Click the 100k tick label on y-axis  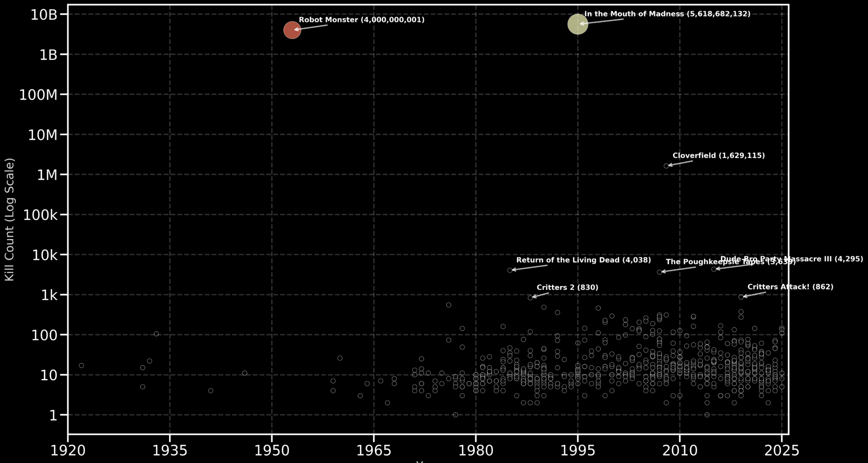[40, 216]
